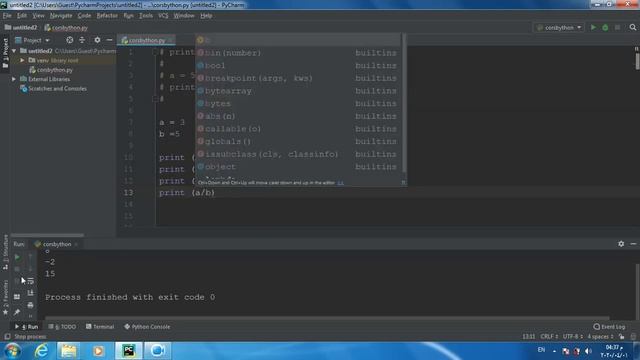This screenshot has height=360, width=640.
Task: Click the tool windows toggle icon in status bar corner
Action: 7,337
